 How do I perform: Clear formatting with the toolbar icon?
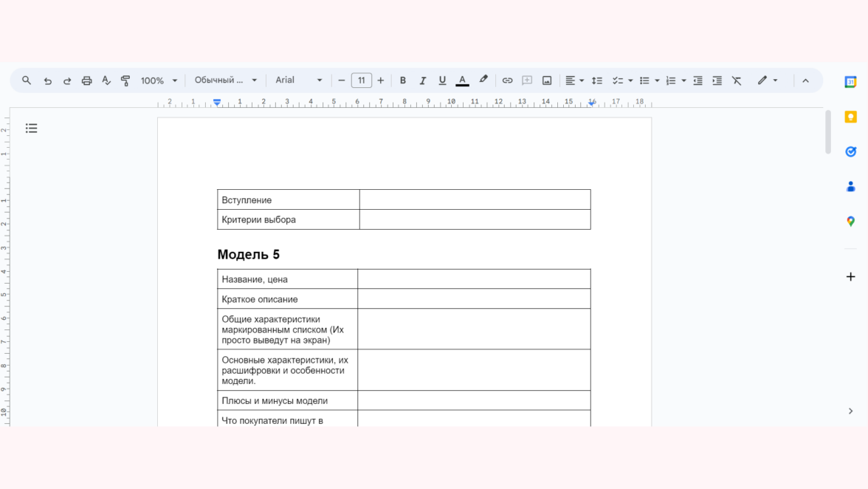(x=737, y=81)
